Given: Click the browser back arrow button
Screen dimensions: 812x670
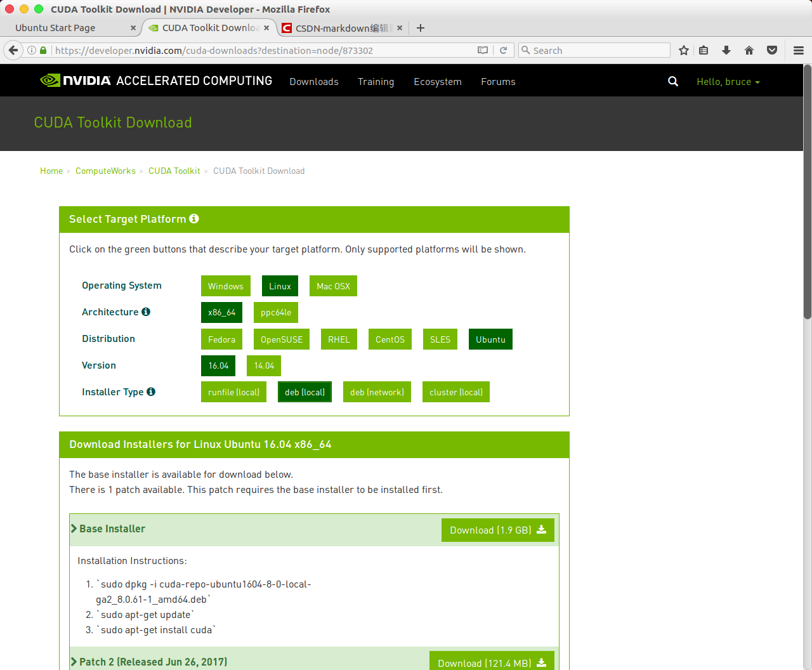Looking at the screenshot, I should click(x=13, y=50).
